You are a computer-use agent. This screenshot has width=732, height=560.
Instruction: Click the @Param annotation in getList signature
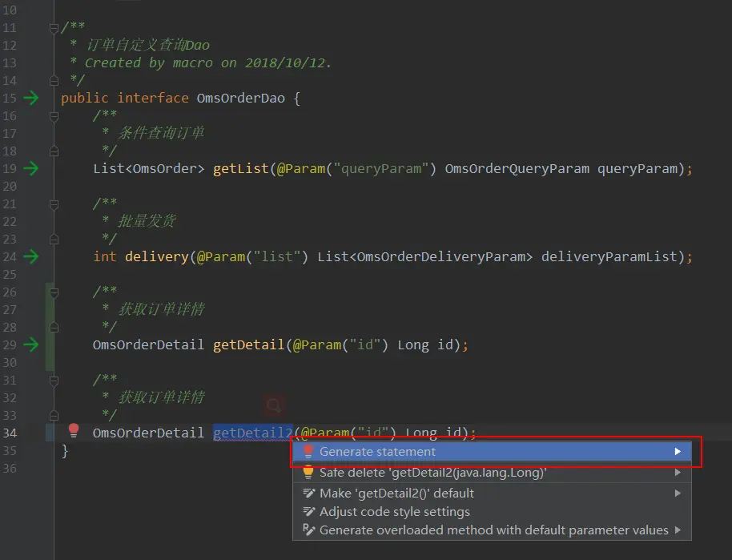(x=301, y=168)
